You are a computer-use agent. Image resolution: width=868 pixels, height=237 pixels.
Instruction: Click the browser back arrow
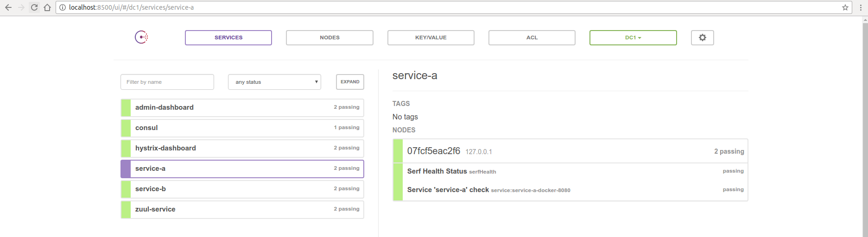pyautogui.click(x=8, y=7)
